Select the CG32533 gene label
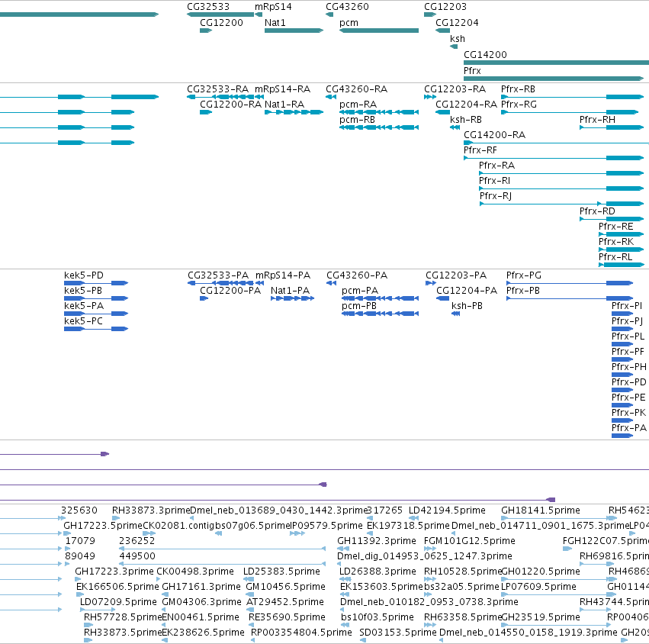The image size is (649, 644). coord(207,7)
